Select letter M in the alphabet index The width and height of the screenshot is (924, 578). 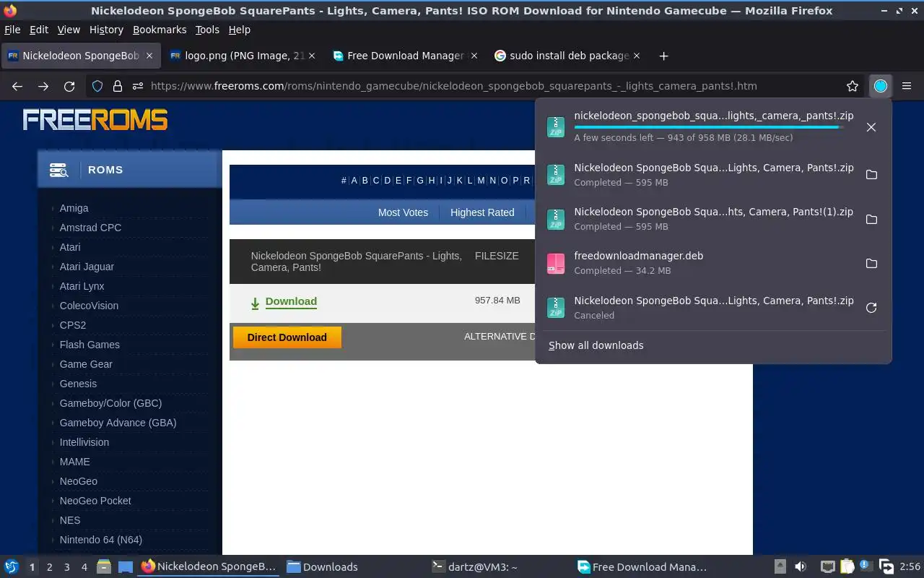[x=481, y=181]
